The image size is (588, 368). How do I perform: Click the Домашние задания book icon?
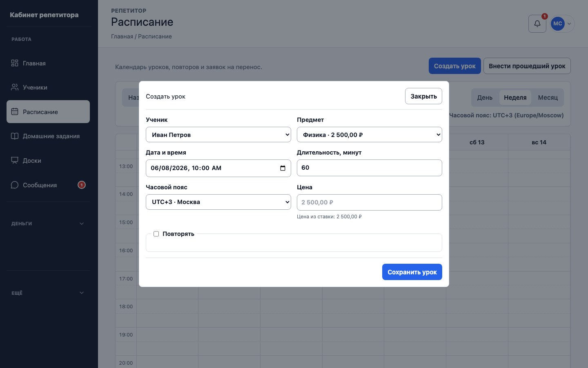[x=15, y=136]
